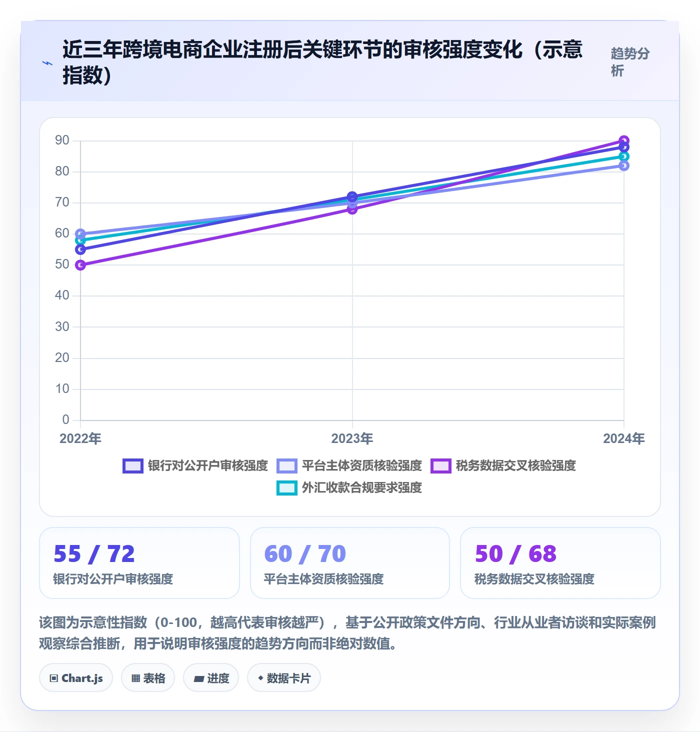Click the footnote paragraph starting 该图为示意性指数

coord(347,633)
